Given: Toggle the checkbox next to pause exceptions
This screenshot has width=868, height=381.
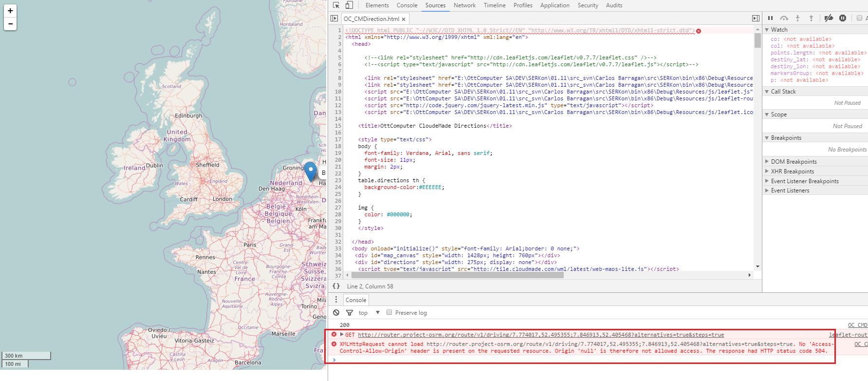Looking at the screenshot, I should (859, 19).
